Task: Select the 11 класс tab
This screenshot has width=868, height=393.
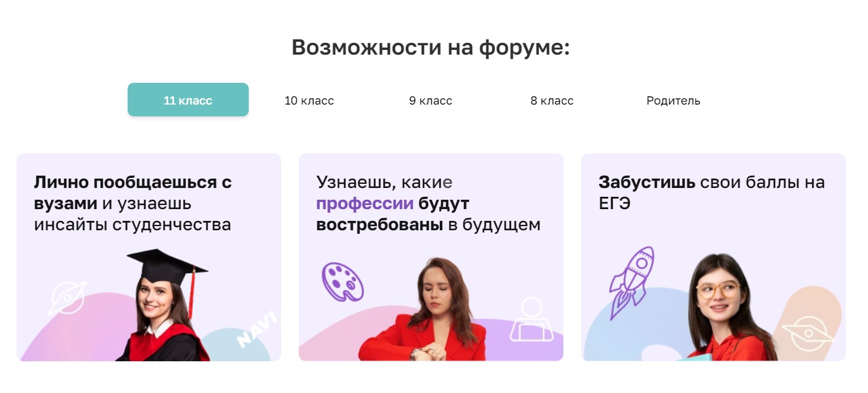Action: pos(188,100)
